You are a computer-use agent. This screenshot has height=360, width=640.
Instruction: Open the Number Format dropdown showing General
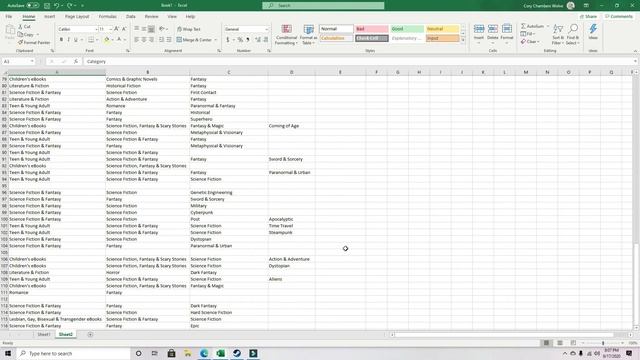[x=247, y=29]
